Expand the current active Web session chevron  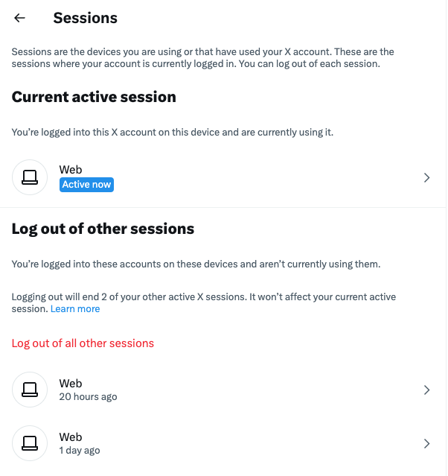(426, 177)
